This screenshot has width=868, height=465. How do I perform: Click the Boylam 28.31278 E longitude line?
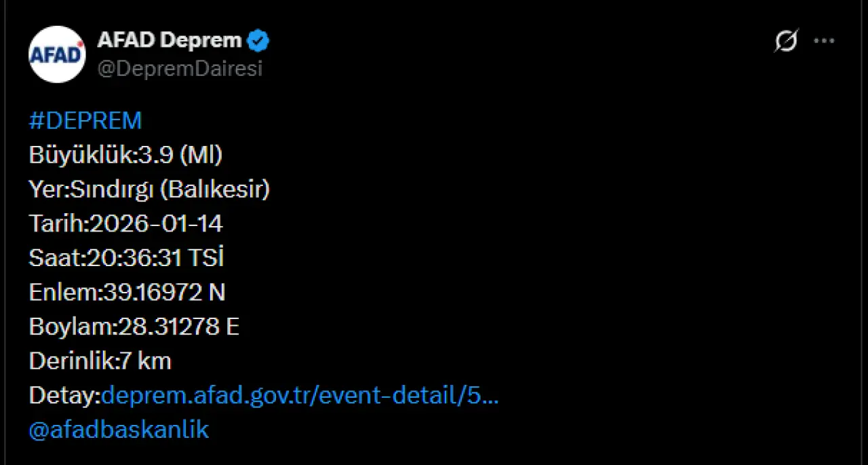pyautogui.click(x=134, y=327)
